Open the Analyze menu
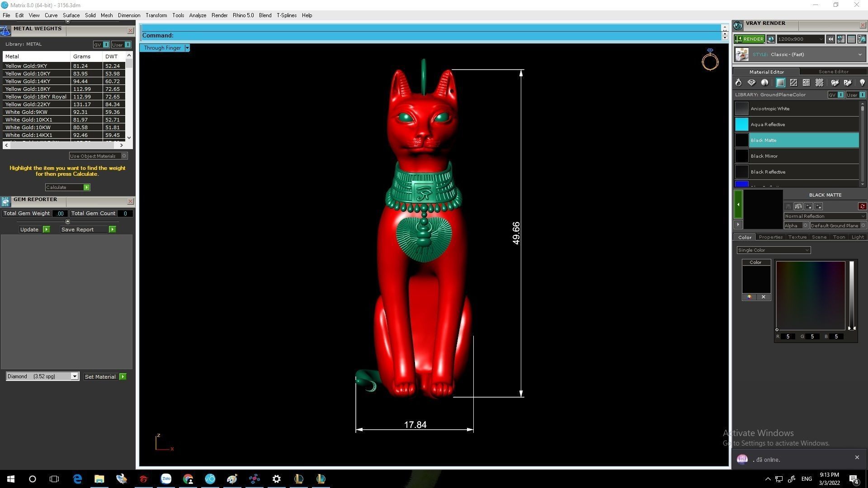The width and height of the screenshot is (868, 488). coord(198,15)
